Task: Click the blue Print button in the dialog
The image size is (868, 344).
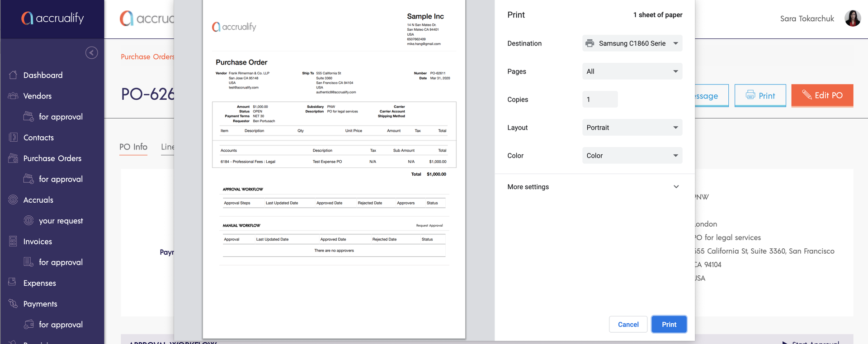Action: coord(669,325)
